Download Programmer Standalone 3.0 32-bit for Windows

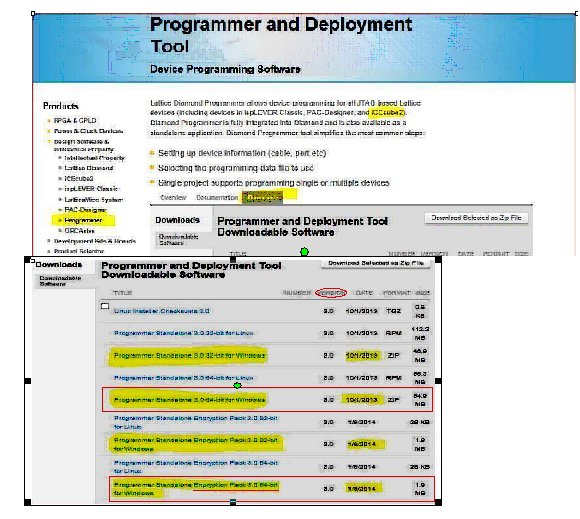coord(189,355)
